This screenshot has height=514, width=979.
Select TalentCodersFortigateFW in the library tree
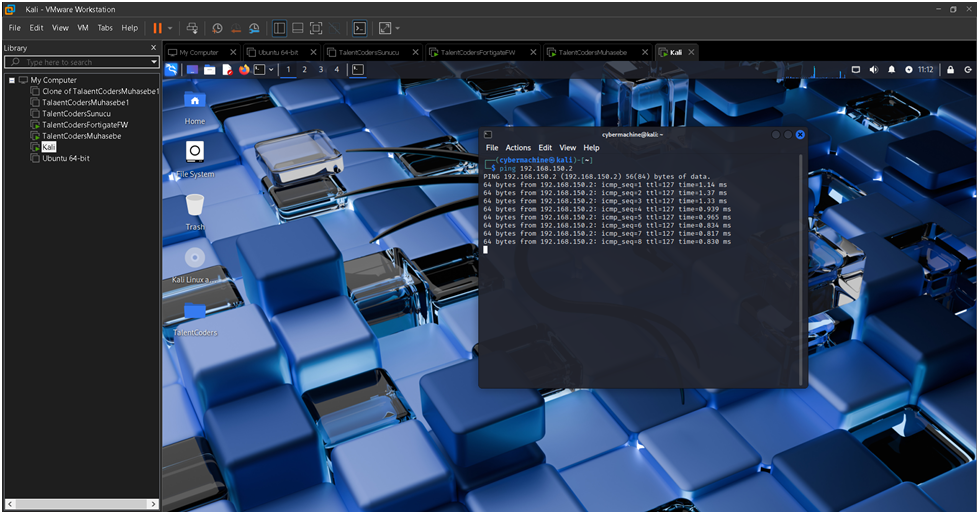coord(85,125)
